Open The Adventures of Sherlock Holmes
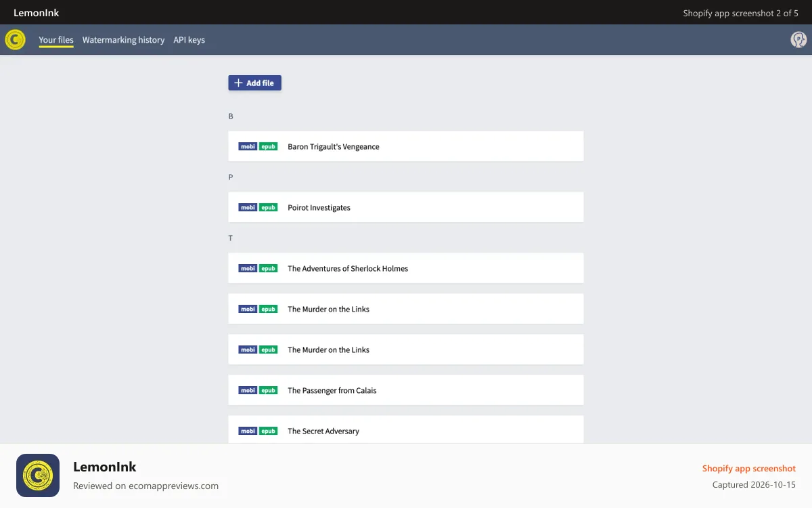 [x=406, y=268]
